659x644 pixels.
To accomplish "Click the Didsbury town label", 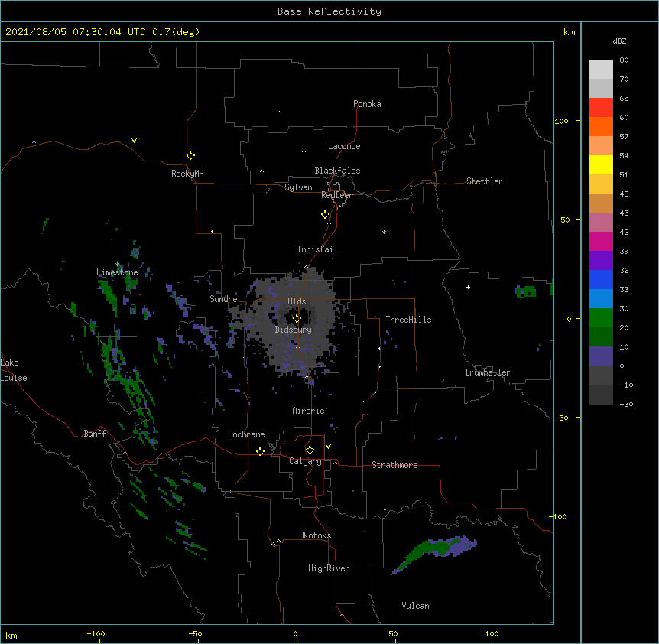I will (x=294, y=330).
